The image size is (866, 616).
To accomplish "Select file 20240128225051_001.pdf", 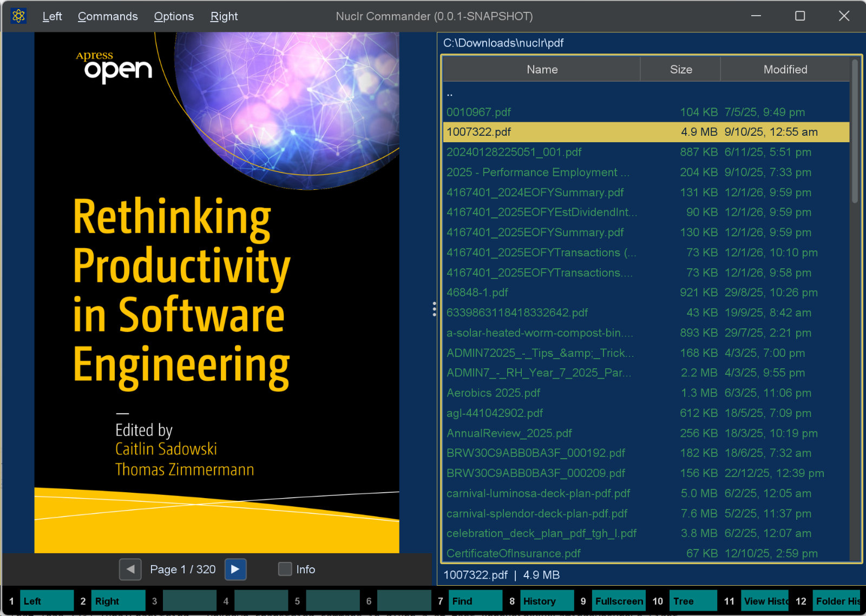I will (x=646, y=152).
